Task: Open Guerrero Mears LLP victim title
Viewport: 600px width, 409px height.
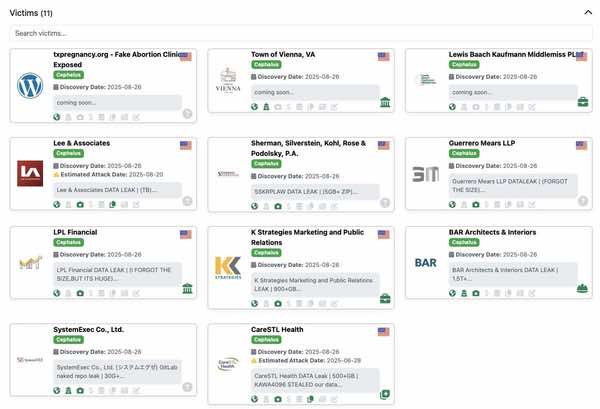Action: pos(482,143)
